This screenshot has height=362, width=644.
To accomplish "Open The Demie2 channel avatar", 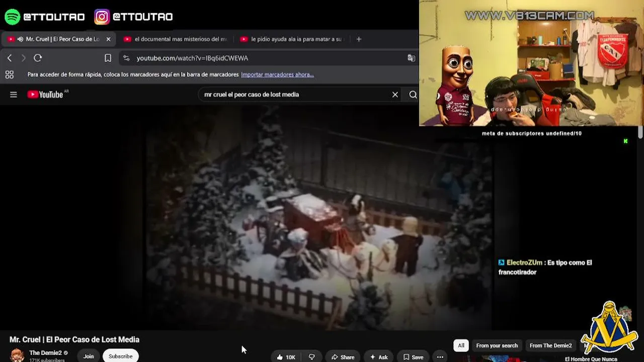I will coord(17,355).
